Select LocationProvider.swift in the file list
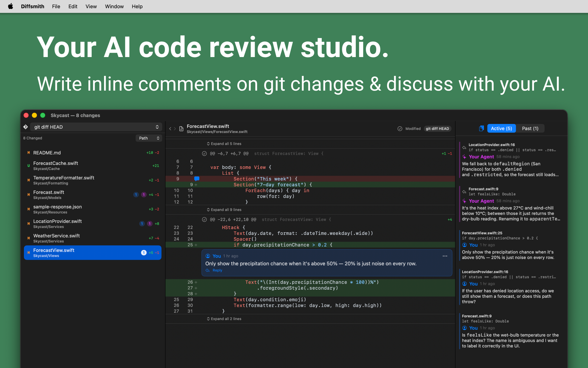This screenshot has height=368, width=588. point(93,224)
